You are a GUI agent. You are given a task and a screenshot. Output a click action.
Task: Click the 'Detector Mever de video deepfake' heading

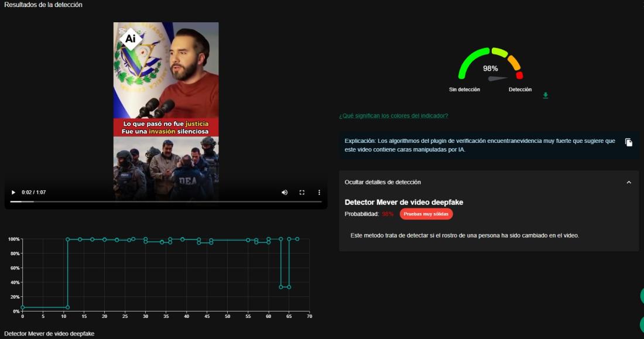(x=404, y=202)
